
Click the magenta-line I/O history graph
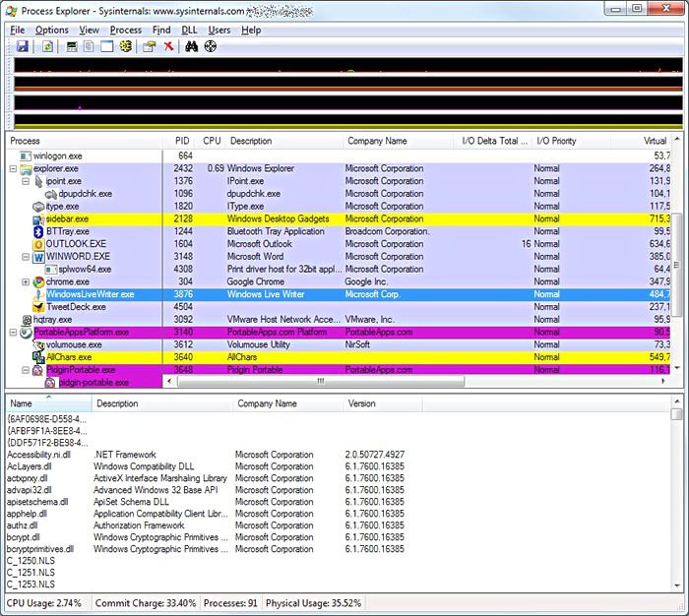point(347,102)
